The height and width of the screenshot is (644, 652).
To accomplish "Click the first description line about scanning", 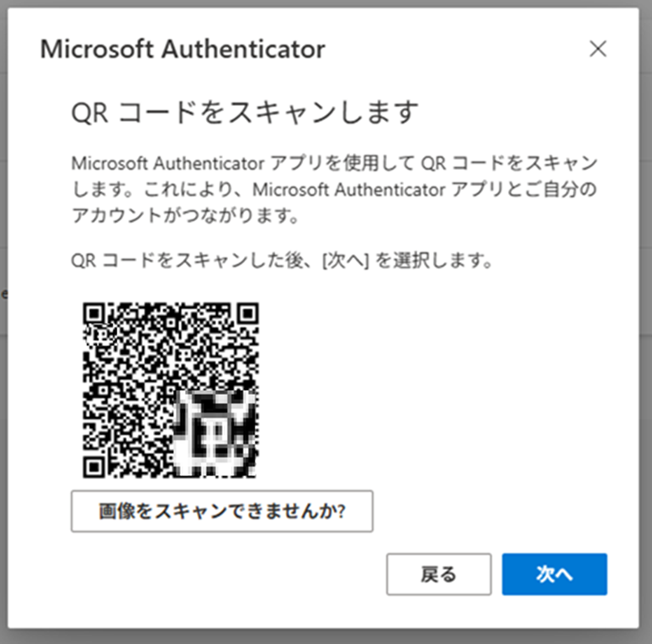I will [335, 162].
